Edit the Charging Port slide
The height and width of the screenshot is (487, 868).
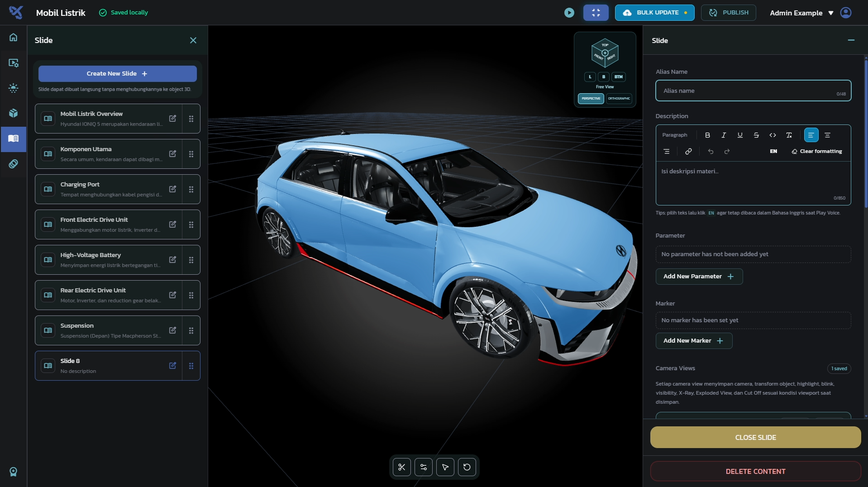(x=172, y=189)
